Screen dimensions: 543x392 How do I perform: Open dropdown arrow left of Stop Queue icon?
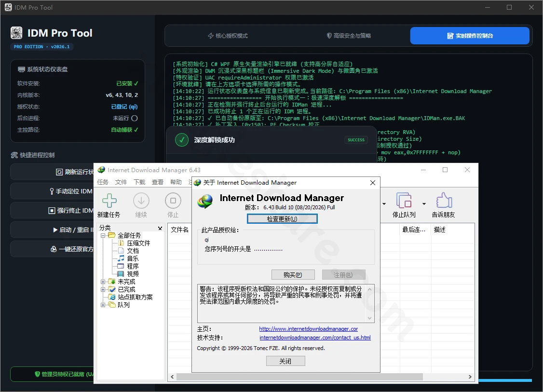[384, 203]
